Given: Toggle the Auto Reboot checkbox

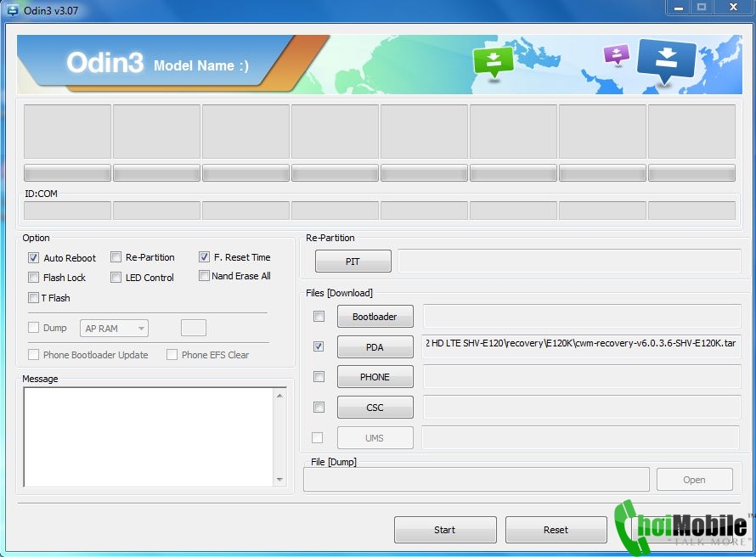Looking at the screenshot, I should (33, 258).
